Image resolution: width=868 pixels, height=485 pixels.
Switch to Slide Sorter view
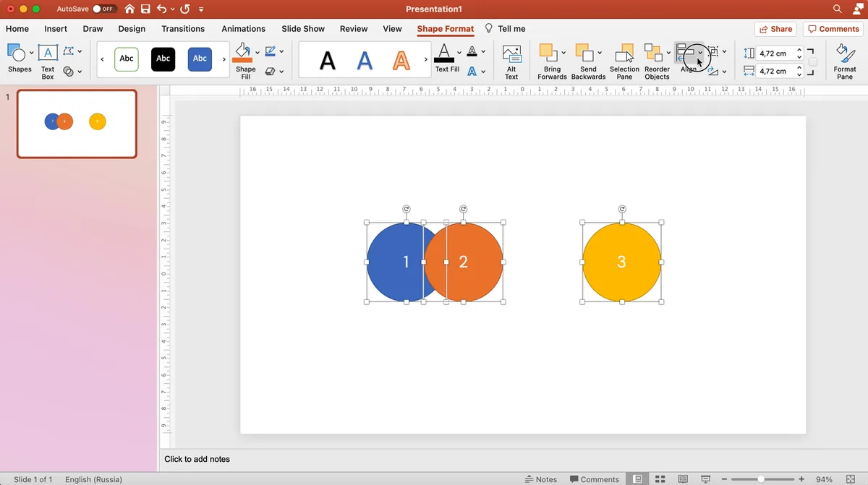(660, 479)
